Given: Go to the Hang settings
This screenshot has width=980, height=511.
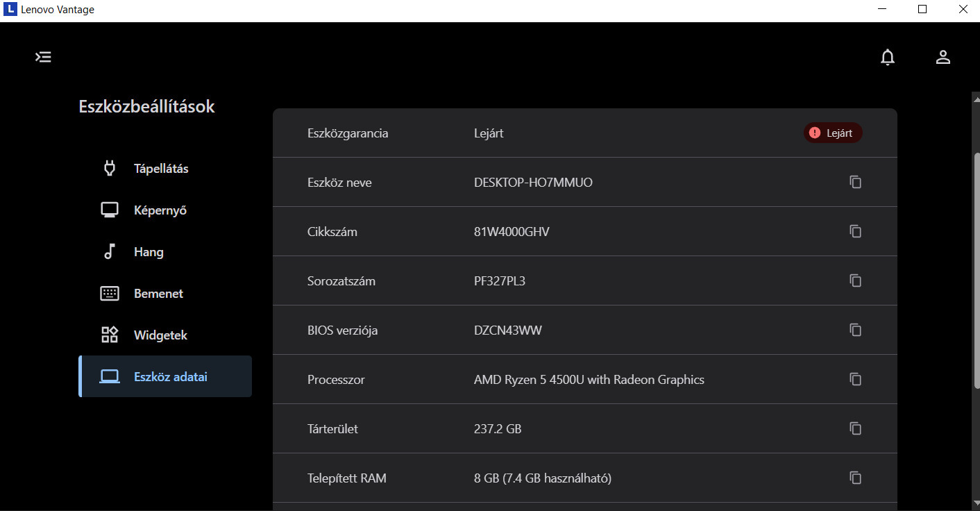Looking at the screenshot, I should pyautogui.click(x=165, y=251).
